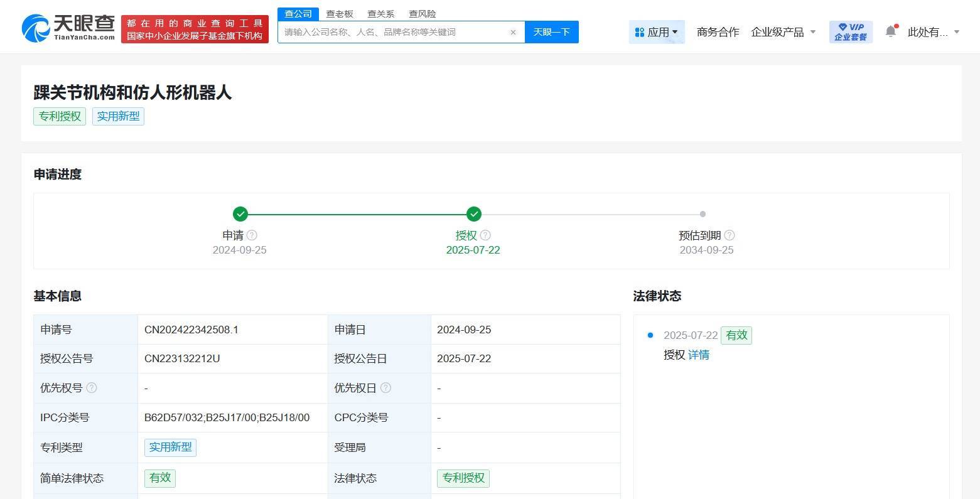Click the Tianyancha logo

coord(68,28)
